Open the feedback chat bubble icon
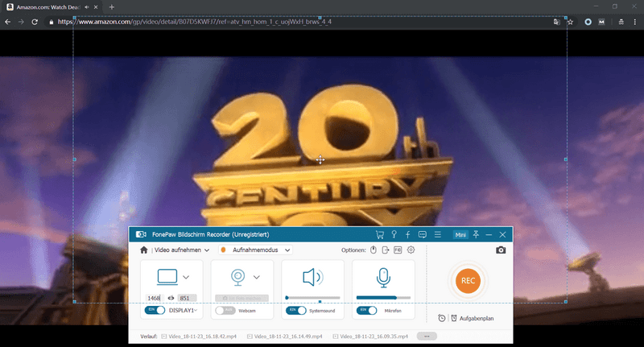The image size is (644, 347). click(423, 234)
